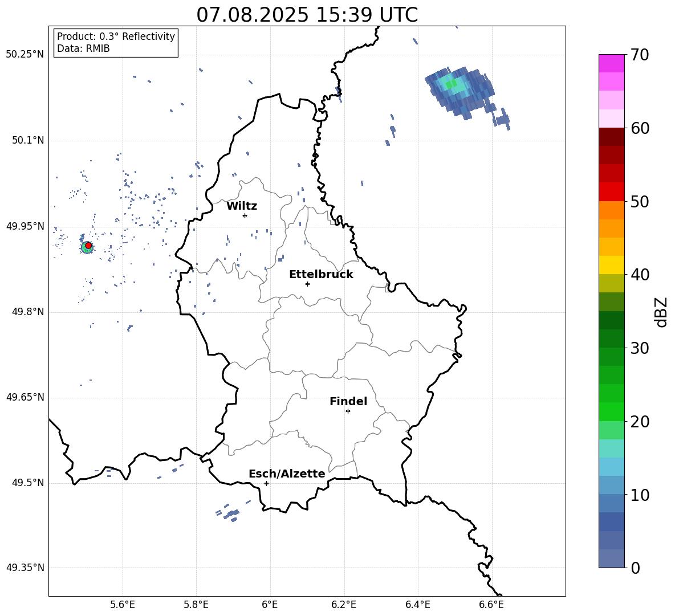Click the 'Product: 0.3° Reflectivity' text
675x616 pixels.
(x=116, y=36)
